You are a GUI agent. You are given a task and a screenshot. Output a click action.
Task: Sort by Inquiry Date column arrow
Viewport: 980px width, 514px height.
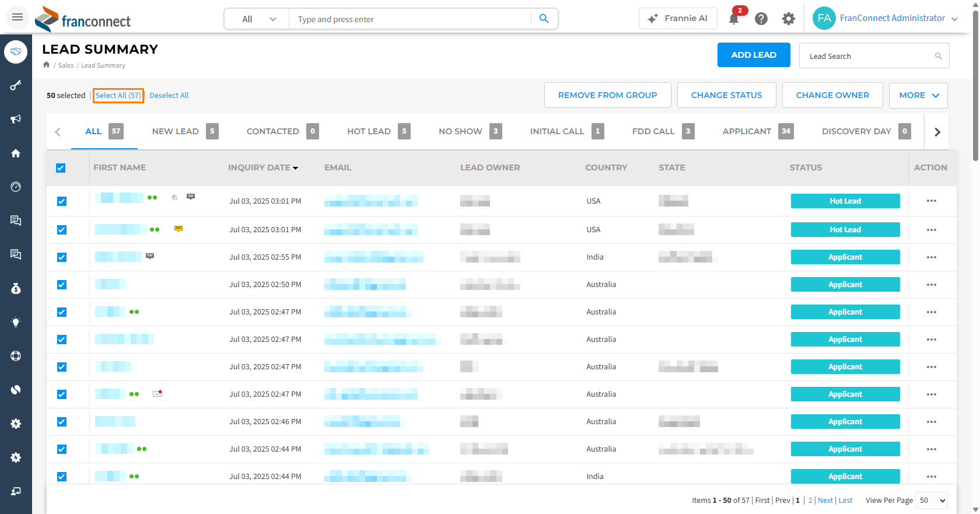pyautogui.click(x=296, y=168)
